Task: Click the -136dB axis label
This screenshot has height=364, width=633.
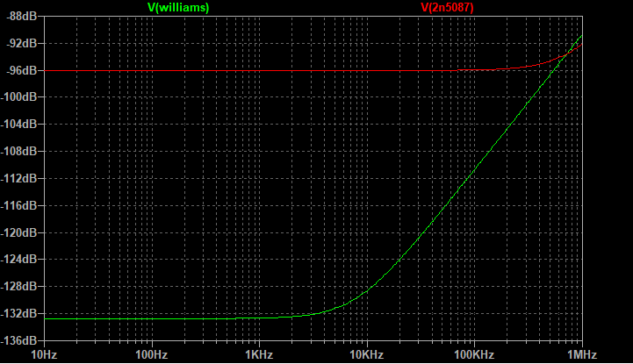Action: click(19, 340)
